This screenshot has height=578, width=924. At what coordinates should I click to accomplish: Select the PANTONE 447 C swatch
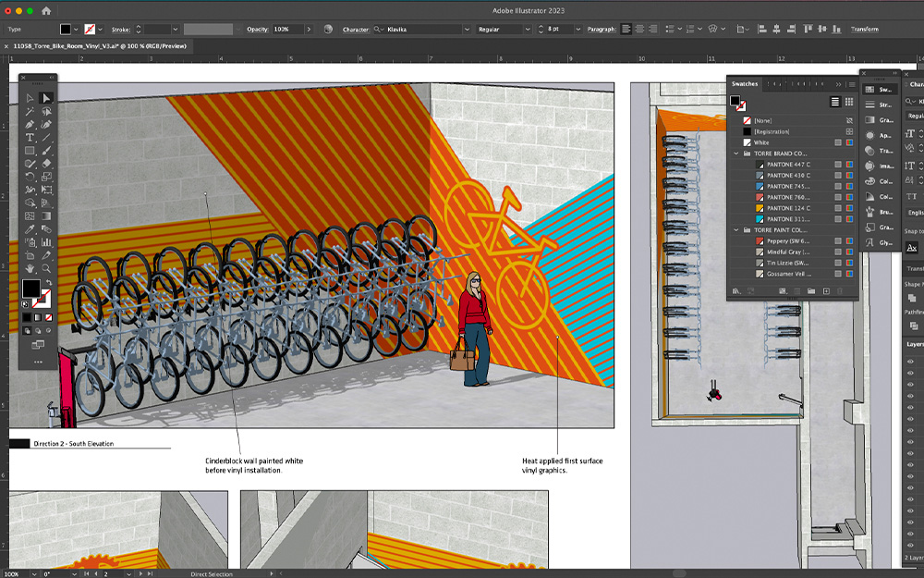(x=788, y=165)
